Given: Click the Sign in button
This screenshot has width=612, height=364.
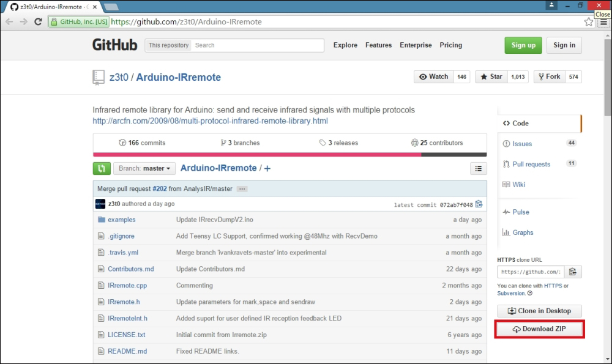Looking at the screenshot, I should pos(564,45).
